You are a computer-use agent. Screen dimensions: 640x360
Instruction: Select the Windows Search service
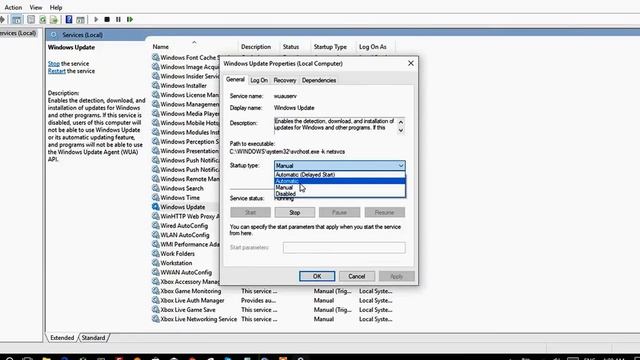[182, 188]
